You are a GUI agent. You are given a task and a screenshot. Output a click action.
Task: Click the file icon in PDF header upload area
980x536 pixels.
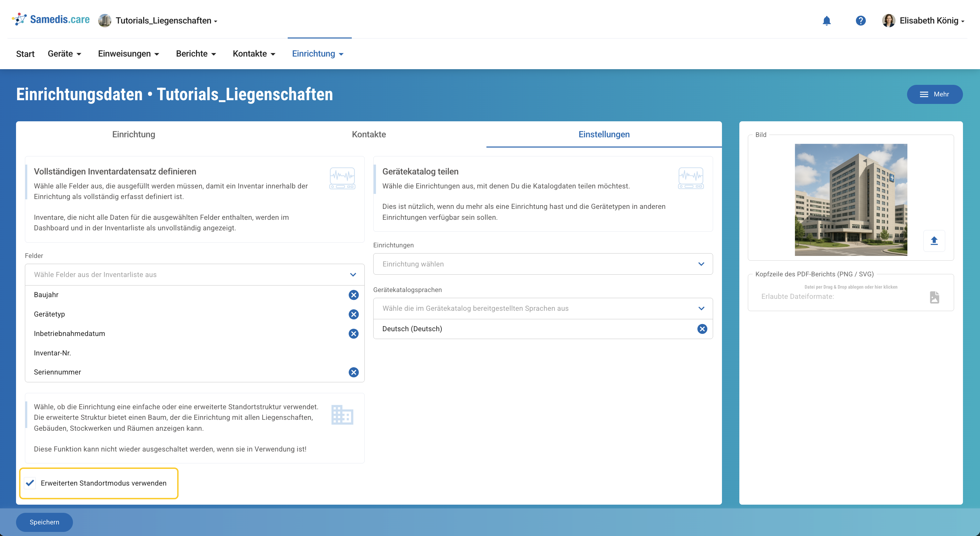[x=934, y=297]
